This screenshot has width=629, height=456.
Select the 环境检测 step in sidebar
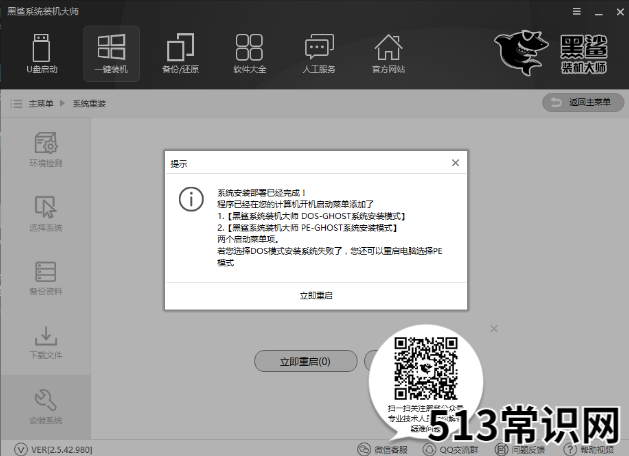pyautogui.click(x=46, y=150)
